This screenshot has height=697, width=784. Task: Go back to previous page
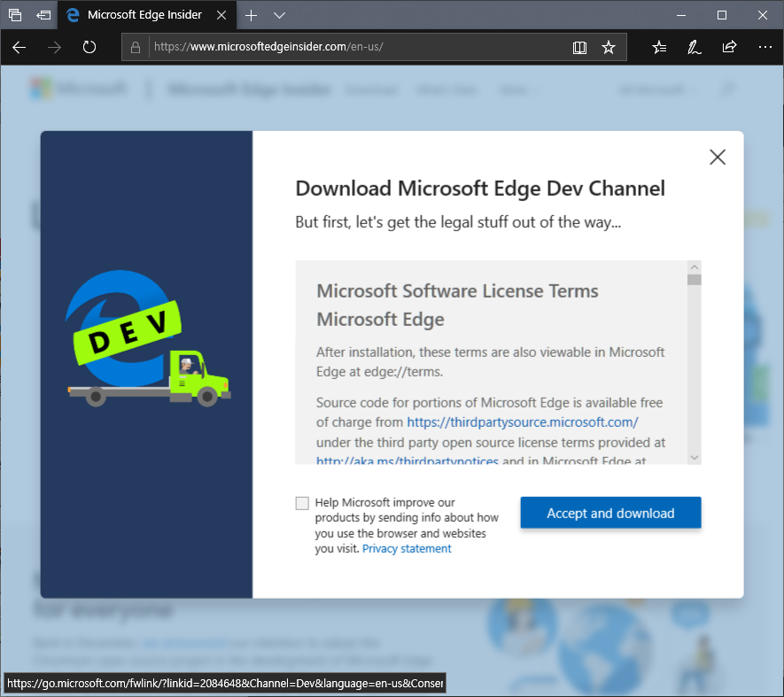[19, 48]
